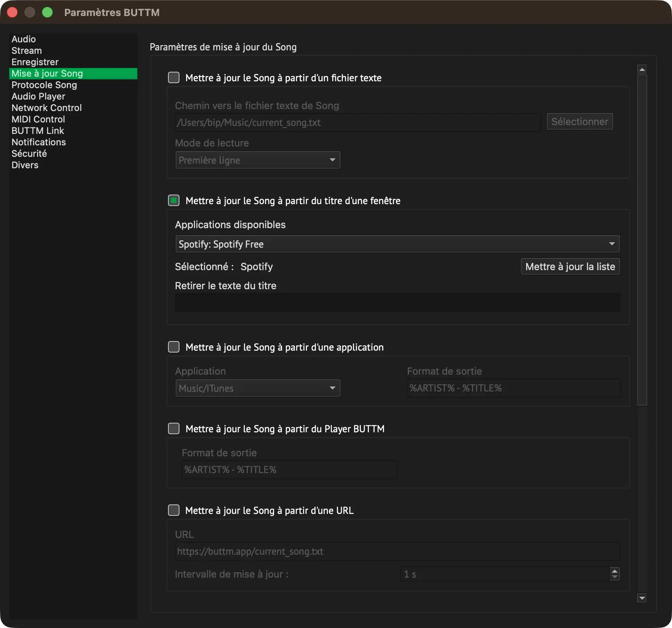Screen dimensions: 672x628
Task: Open the Music/iTunes application dropdown
Action: click(258, 388)
